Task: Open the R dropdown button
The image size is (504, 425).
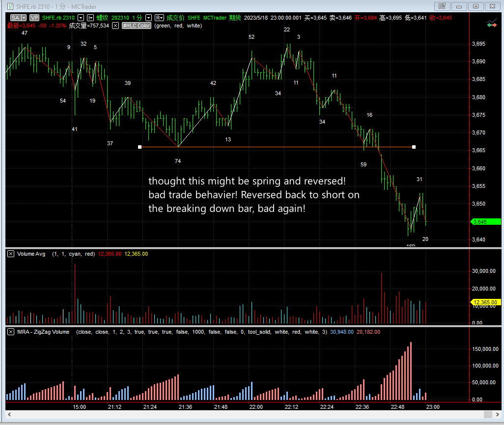Action: click(x=159, y=18)
